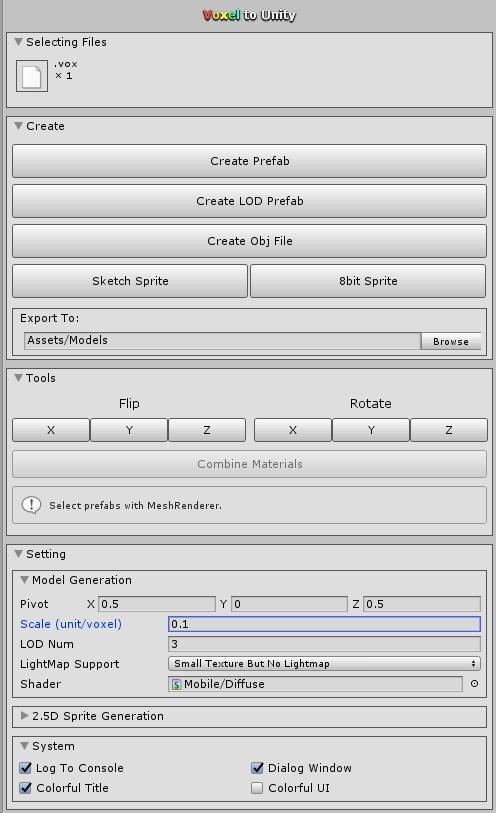The height and width of the screenshot is (813, 496).
Task: Click the LOD Num label
Action: click(x=47, y=644)
